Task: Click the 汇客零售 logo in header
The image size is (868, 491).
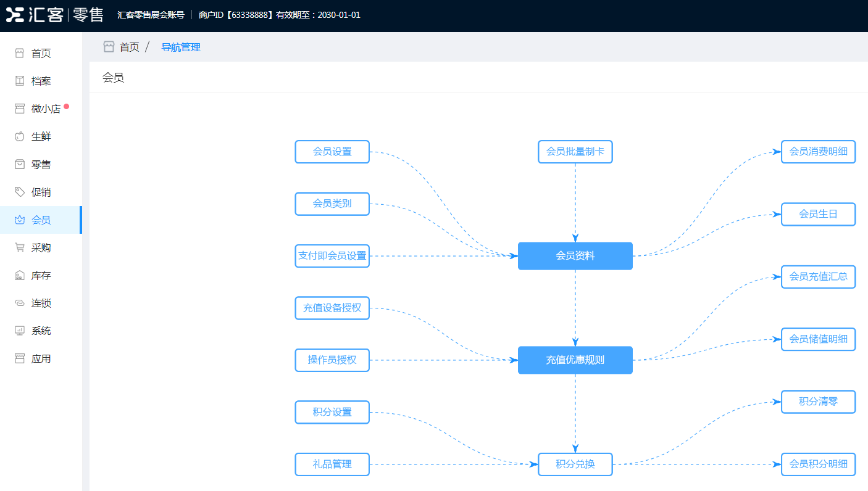Action: (x=54, y=15)
